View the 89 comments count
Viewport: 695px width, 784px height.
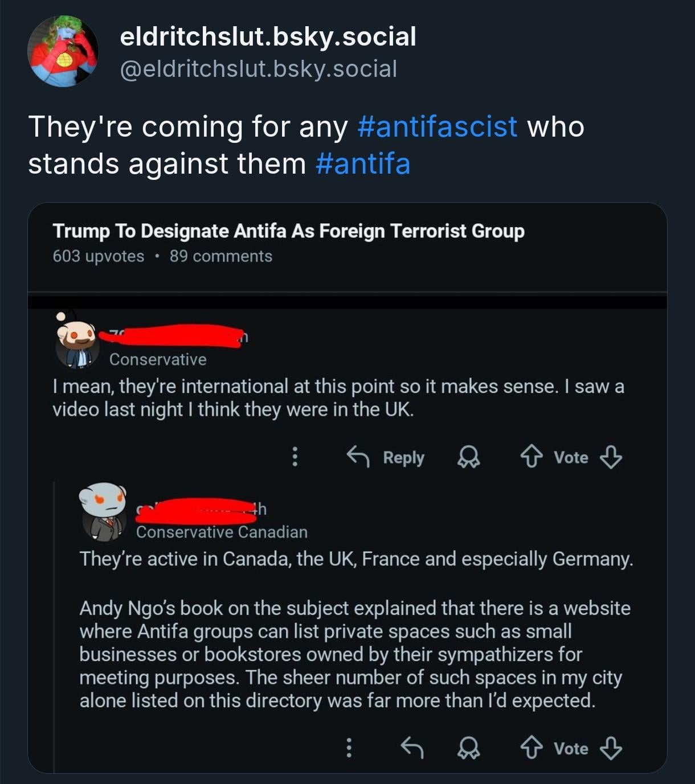coord(220,256)
